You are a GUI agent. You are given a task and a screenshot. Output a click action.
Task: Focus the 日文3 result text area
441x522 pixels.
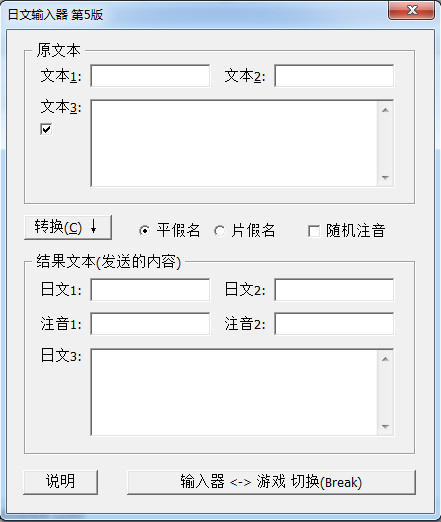[x=234, y=392]
